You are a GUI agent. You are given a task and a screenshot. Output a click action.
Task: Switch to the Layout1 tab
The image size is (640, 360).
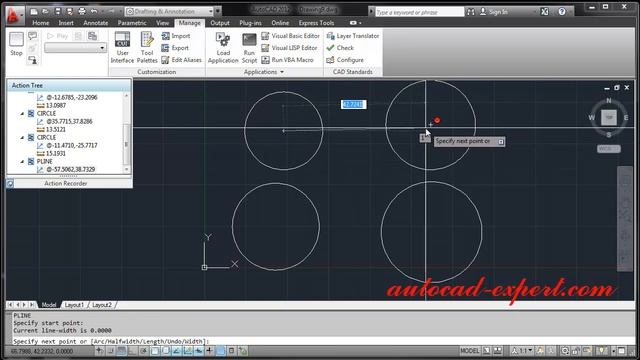(74, 305)
